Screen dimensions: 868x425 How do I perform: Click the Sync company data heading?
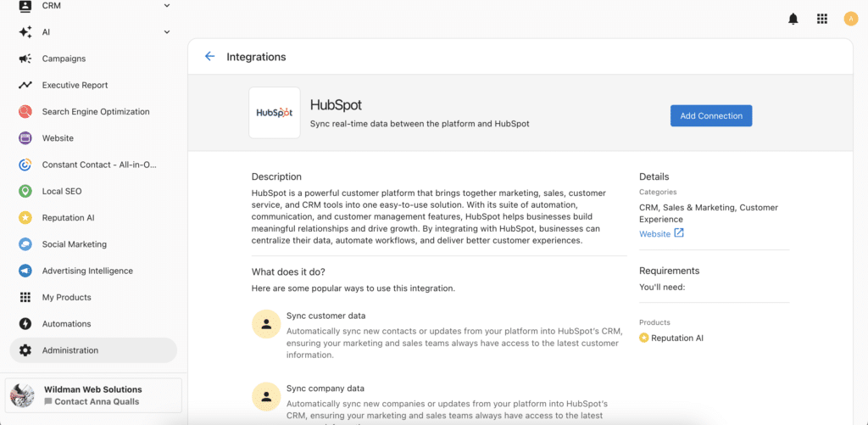tap(325, 389)
